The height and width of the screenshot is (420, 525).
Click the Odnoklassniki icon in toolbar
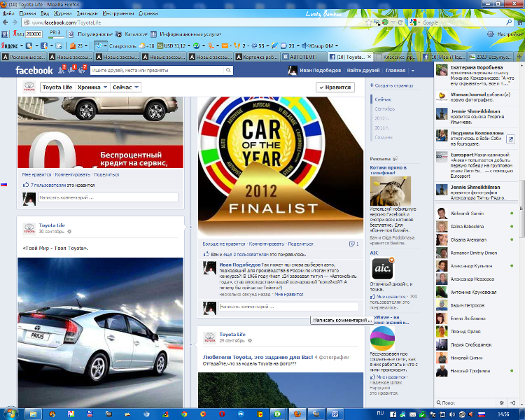tap(211, 45)
